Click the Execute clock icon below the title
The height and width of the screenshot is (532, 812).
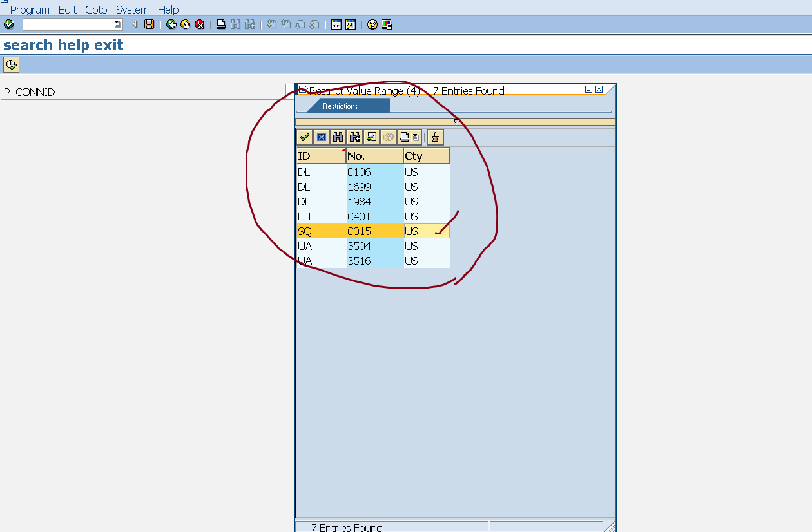[x=11, y=64]
